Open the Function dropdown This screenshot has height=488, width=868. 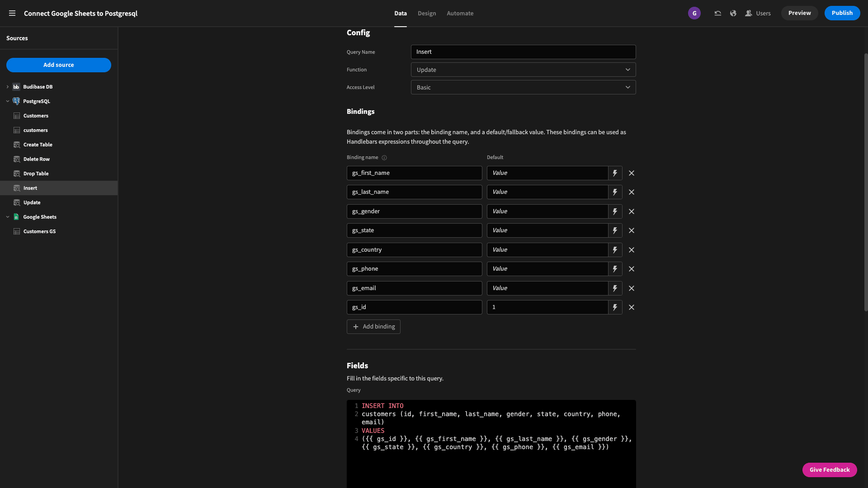pos(523,70)
